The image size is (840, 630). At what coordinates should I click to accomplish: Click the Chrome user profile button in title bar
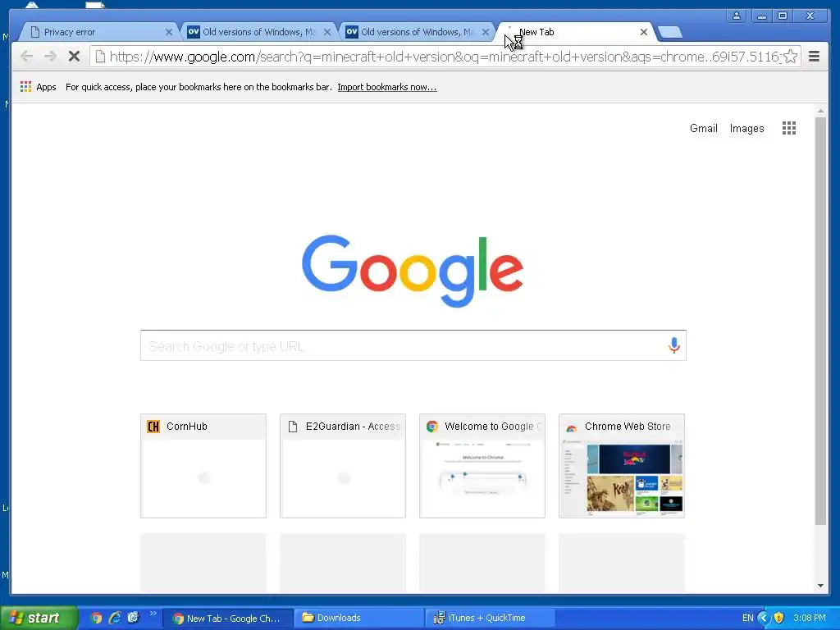tap(737, 16)
